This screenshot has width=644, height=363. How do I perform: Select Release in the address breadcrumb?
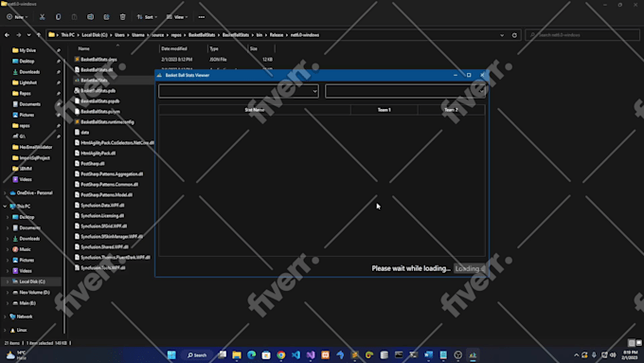(x=277, y=35)
